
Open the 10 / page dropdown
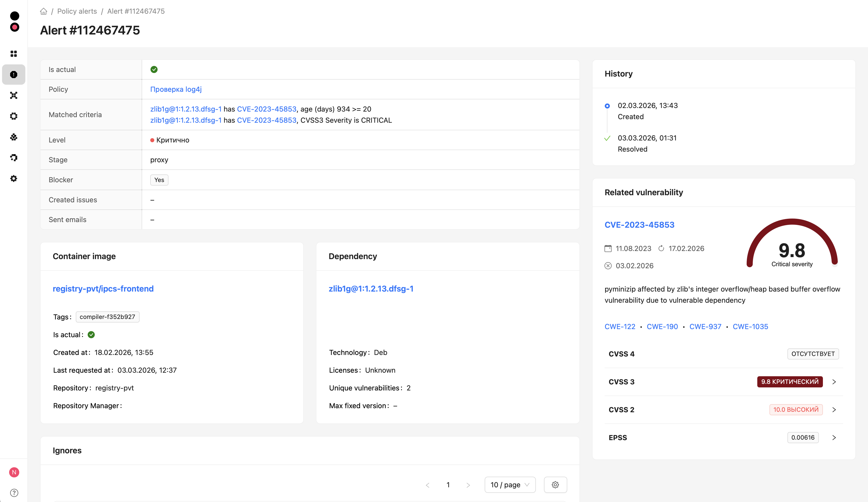coord(510,485)
